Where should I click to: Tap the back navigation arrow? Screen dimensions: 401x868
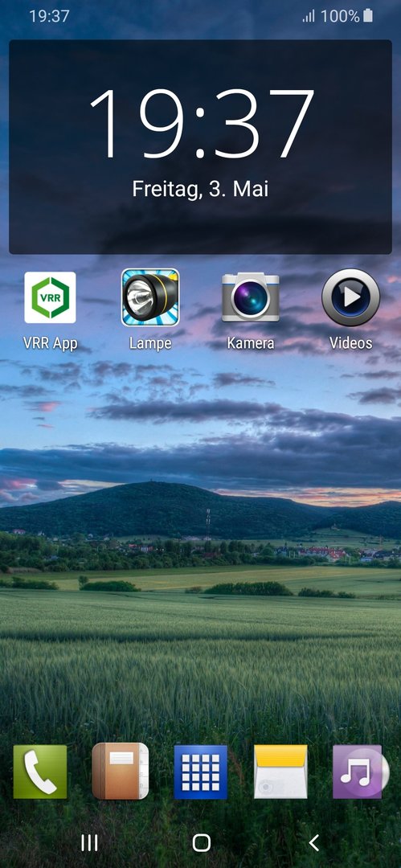[x=313, y=843]
